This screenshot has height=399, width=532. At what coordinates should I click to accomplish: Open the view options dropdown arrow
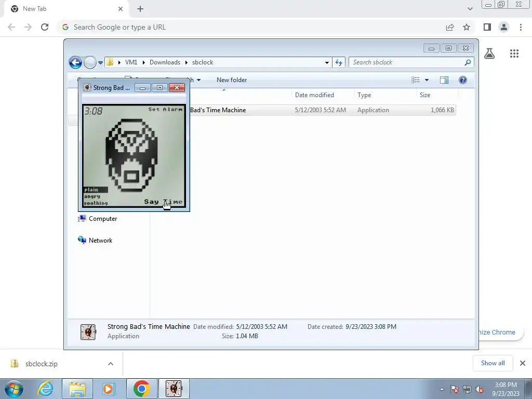(427, 80)
